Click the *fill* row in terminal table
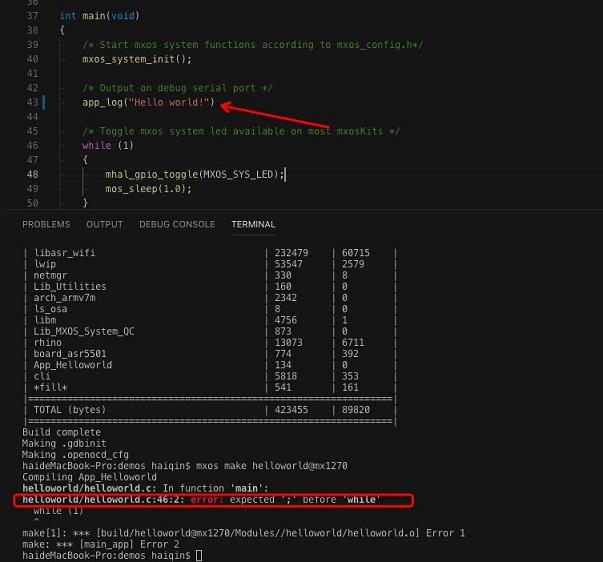 210,387
